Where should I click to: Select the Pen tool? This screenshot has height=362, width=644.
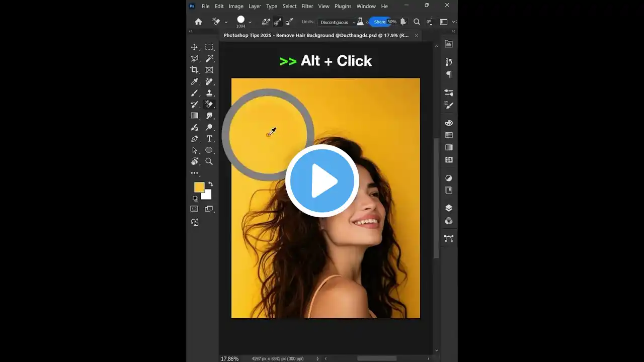tap(194, 139)
